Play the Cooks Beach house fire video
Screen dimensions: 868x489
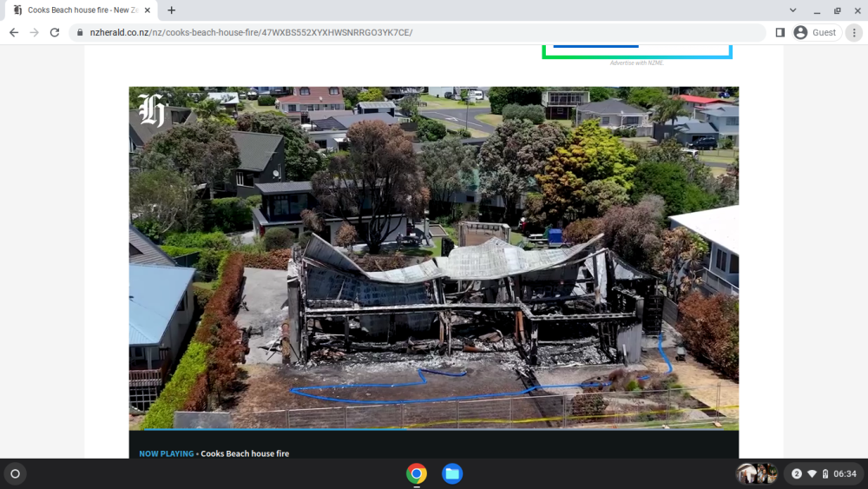[434, 258]
